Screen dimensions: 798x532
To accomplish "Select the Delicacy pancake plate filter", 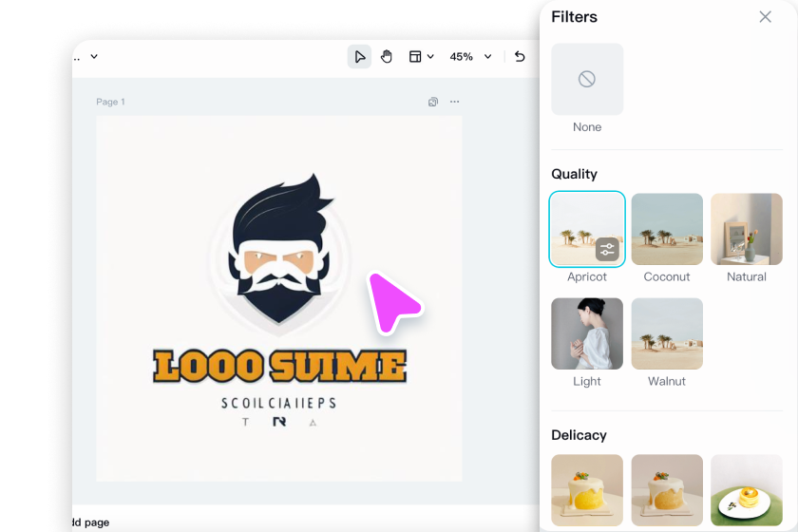I will (746, 490).
